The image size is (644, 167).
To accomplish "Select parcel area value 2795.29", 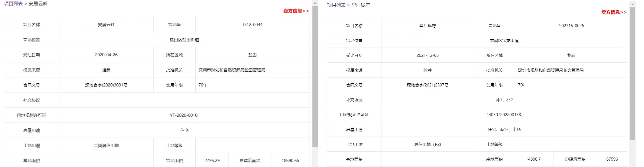I will pos(212,161).
